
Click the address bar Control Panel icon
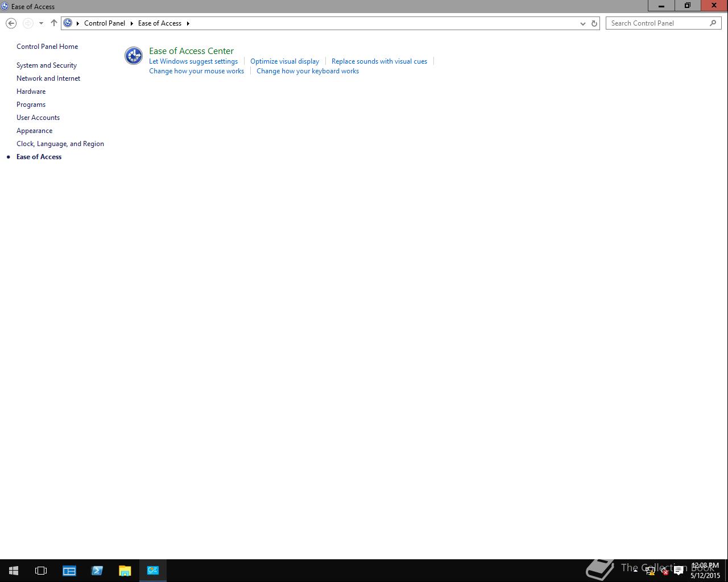tap(68, 23)
